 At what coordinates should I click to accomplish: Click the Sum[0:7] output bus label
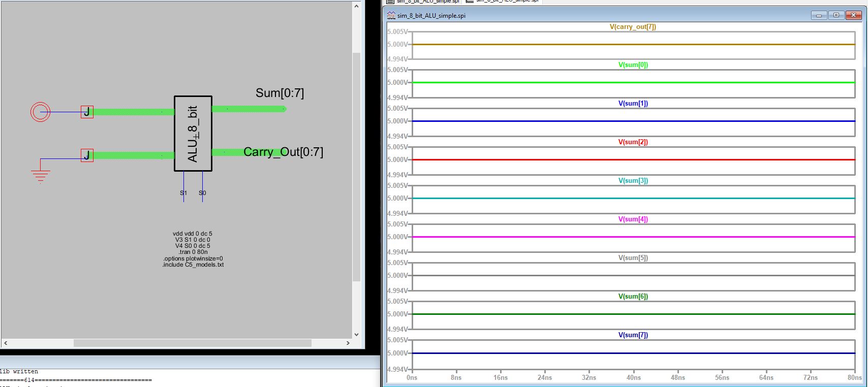coord(280,93)
